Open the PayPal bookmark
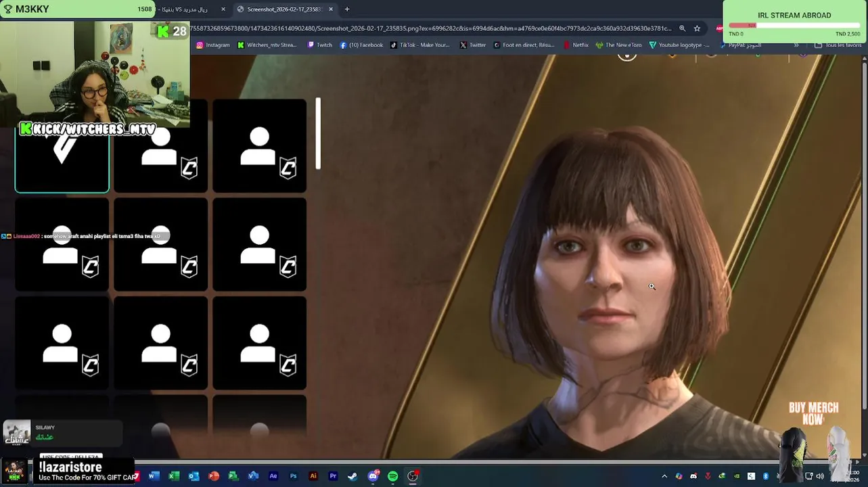868x487 pixels. [x=740, y=45]
